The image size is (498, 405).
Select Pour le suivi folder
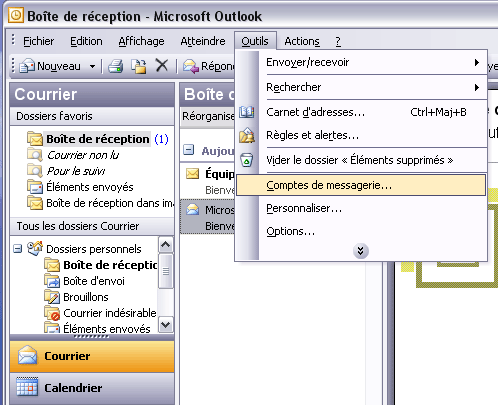(x=76, y=171)
